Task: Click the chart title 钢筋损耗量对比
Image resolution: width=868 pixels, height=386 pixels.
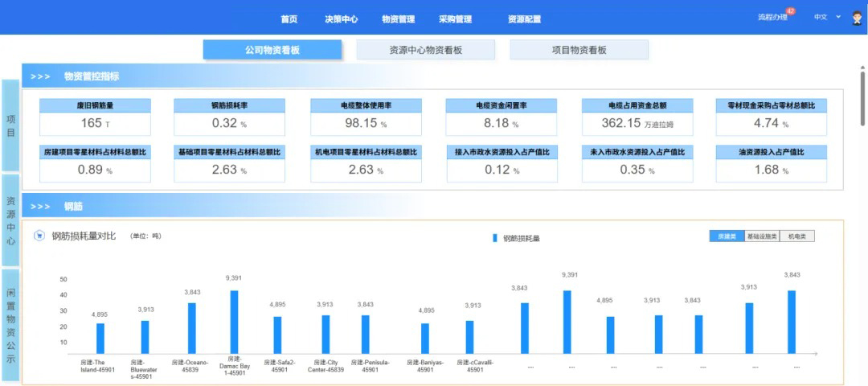Action: [x=84, y=236]
